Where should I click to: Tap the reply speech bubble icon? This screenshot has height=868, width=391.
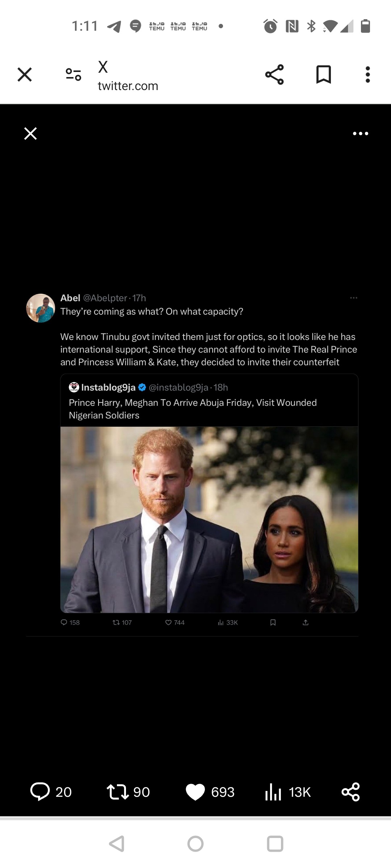40,791
